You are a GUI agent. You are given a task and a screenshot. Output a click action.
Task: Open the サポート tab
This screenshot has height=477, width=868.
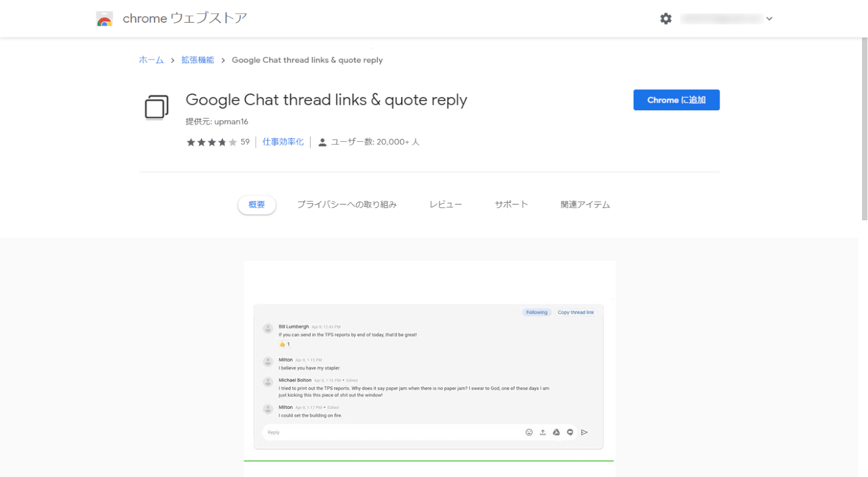(511, 204)
